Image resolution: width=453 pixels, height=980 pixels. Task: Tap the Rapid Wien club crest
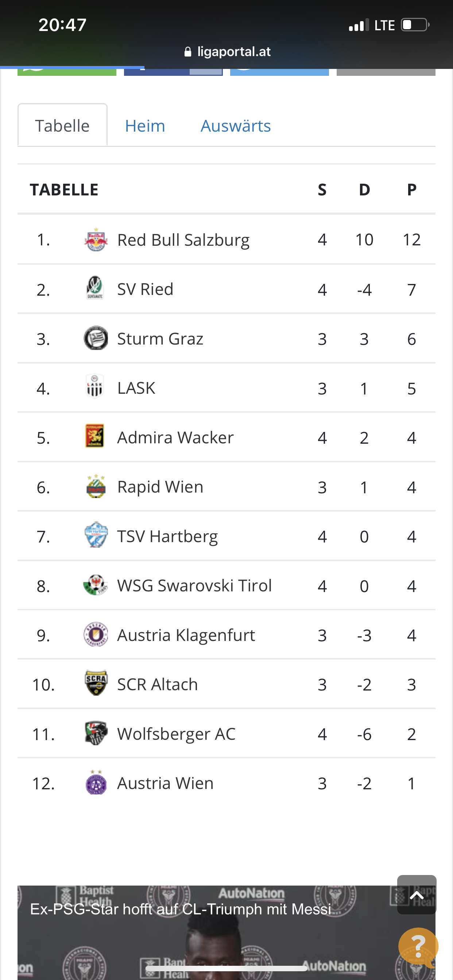(x=96, y=486)
